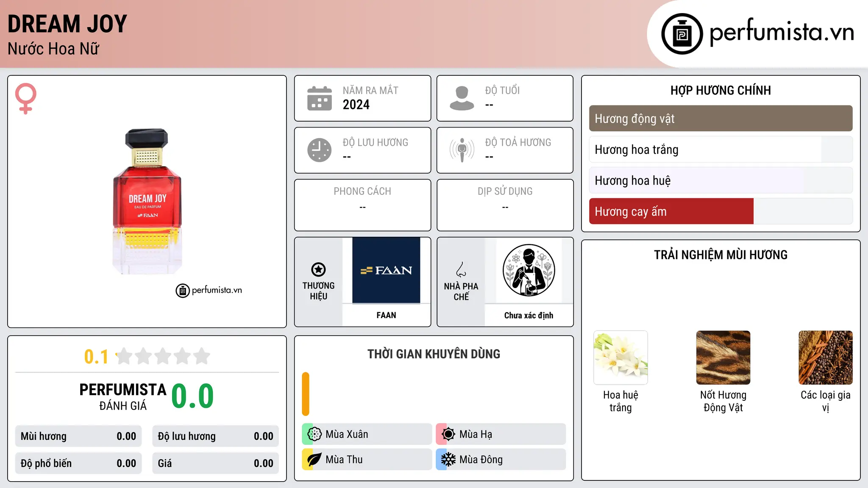Click the small perfumista.vn watermark icon under bottle

[x=183, y=291]
